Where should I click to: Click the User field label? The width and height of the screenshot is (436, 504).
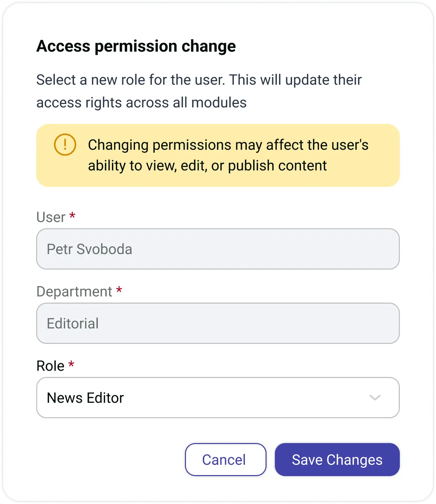(51, 217)
